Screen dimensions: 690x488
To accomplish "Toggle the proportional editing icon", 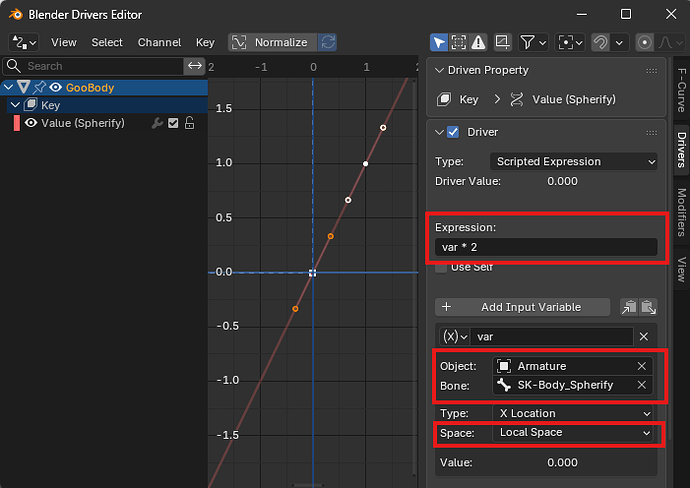I will coord(644,42).
